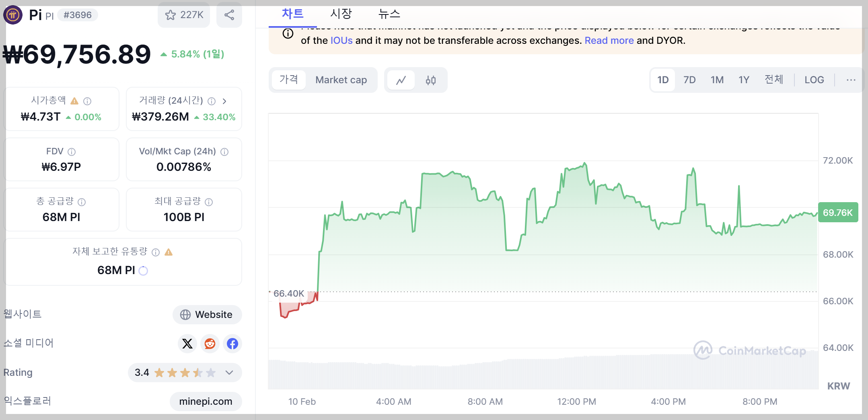Click the ₩4.73T market cap value
This screenshot has height=420, width=868.
click(40, 117)
